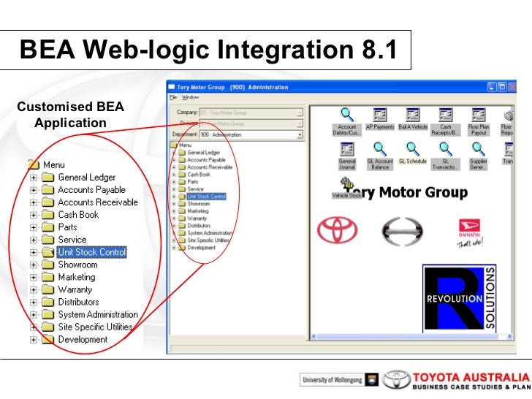The height and width of the screenshot is (399, 532).
Task: Click the Revolution Solutions logo
Action: point(460,298)
